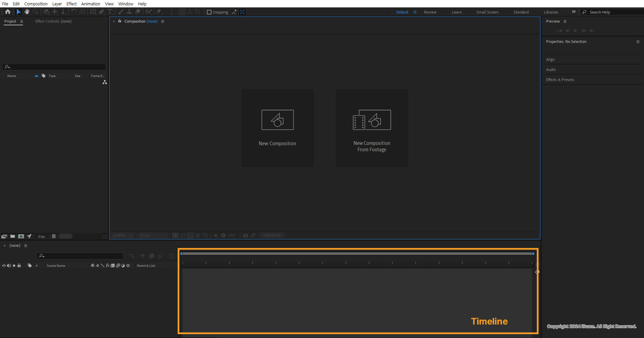This screenshot has width=644, height=338.
Task: Open the Animation menu
Action: (x=91, y=4)
